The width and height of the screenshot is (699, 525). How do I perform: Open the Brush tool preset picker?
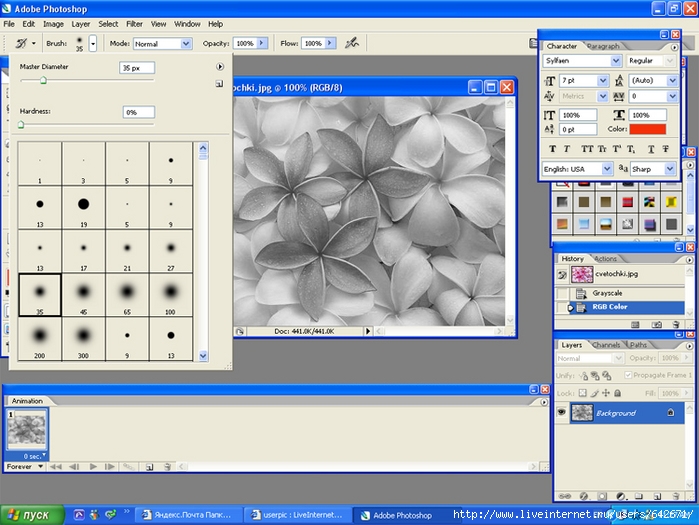25,43
